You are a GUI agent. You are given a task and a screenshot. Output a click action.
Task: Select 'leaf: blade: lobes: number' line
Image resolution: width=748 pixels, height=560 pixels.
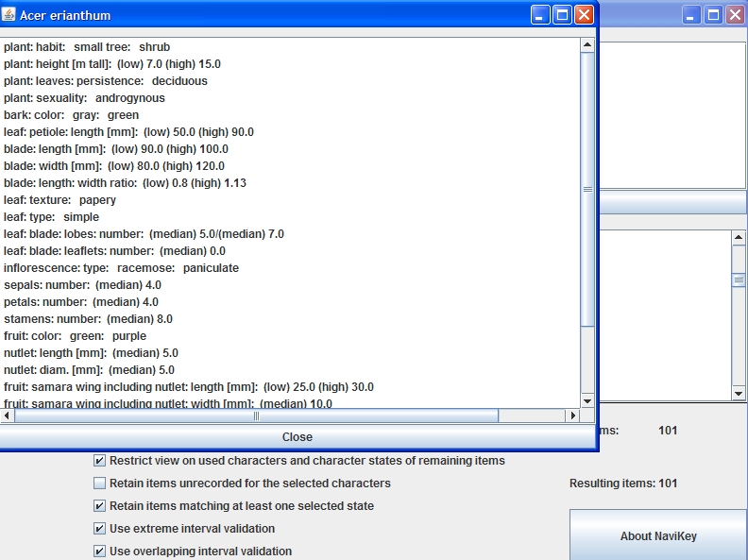point(144,234)
